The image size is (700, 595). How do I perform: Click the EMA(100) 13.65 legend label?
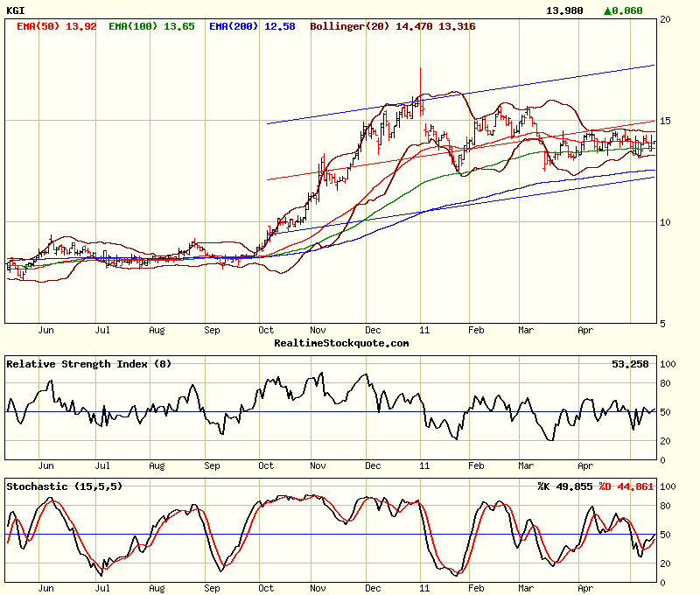[151, 26]
